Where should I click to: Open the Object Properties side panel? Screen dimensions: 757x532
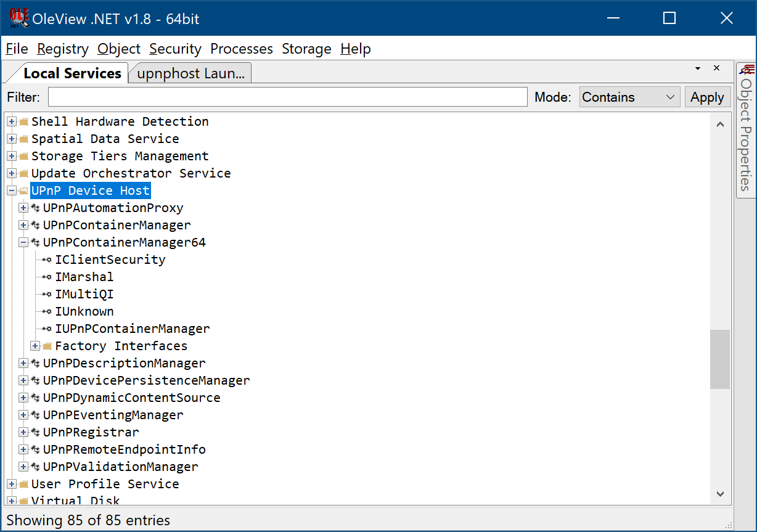tap(746, 131)
